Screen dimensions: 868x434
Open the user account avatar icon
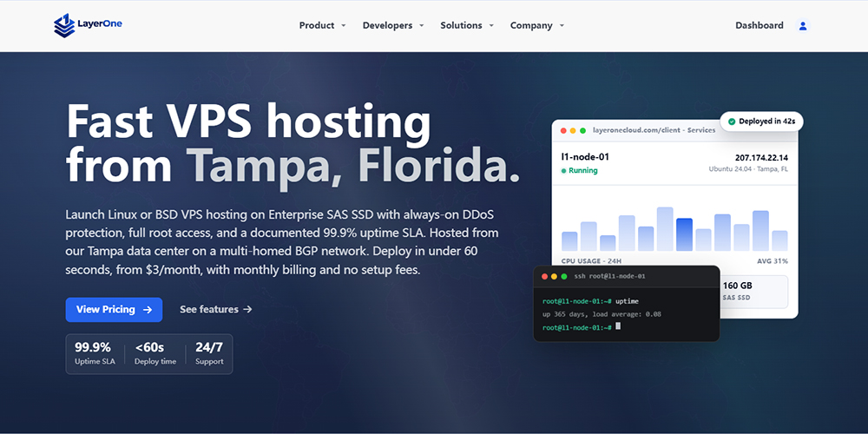[x=803, y=25]
